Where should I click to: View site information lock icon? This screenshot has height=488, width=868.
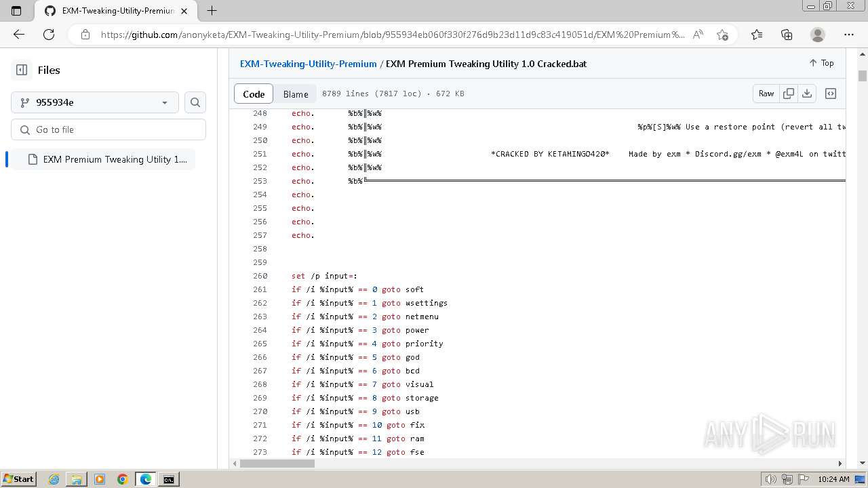point(85,35)
